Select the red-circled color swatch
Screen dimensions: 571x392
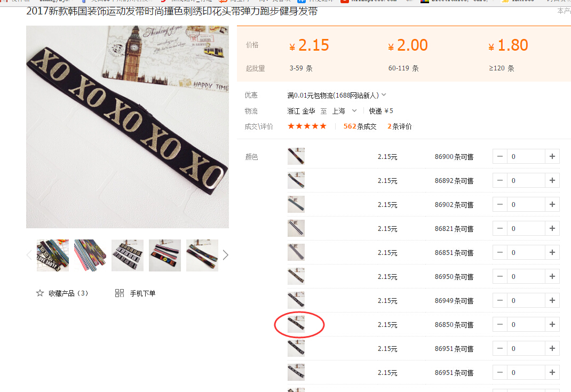[296, 324]
